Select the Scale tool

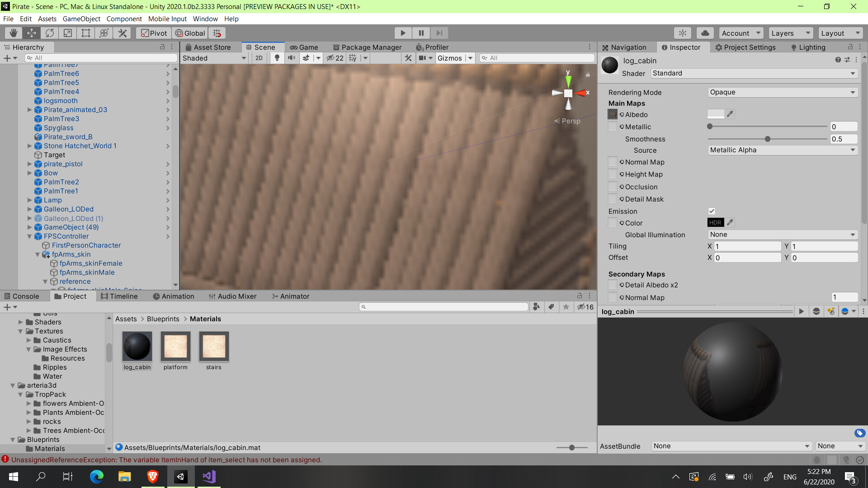(x=68, y=33)
